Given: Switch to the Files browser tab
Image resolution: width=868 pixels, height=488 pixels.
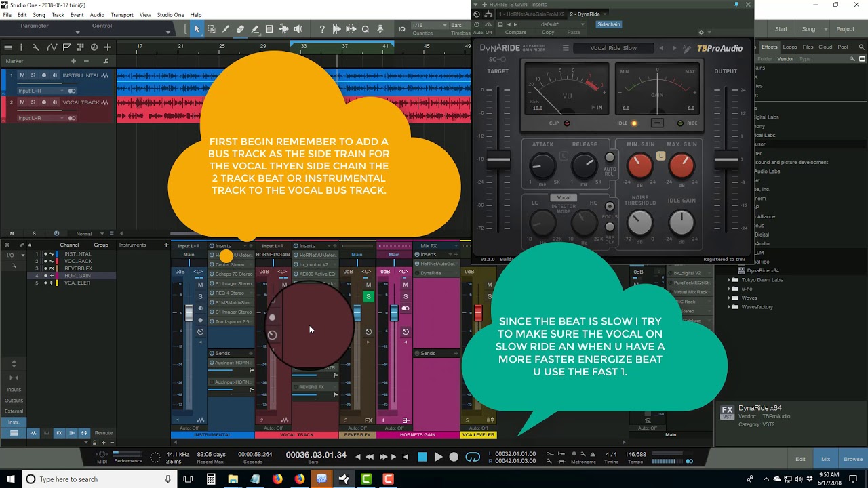Looking at the screenshot, I should (x=808, y=47).
